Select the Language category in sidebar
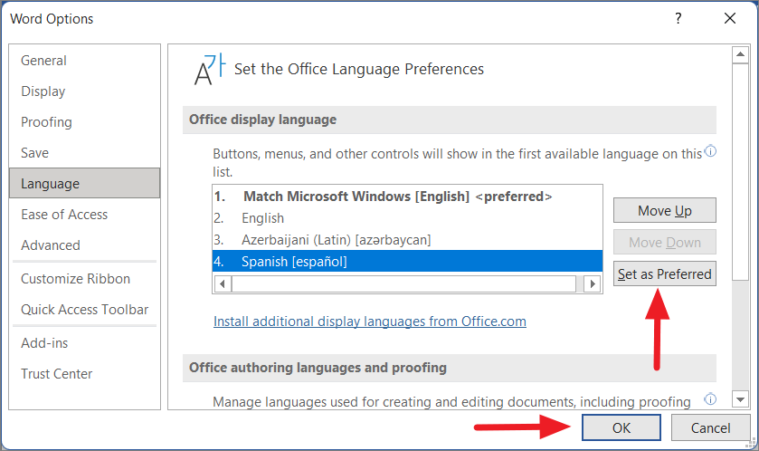 point(84,183)
